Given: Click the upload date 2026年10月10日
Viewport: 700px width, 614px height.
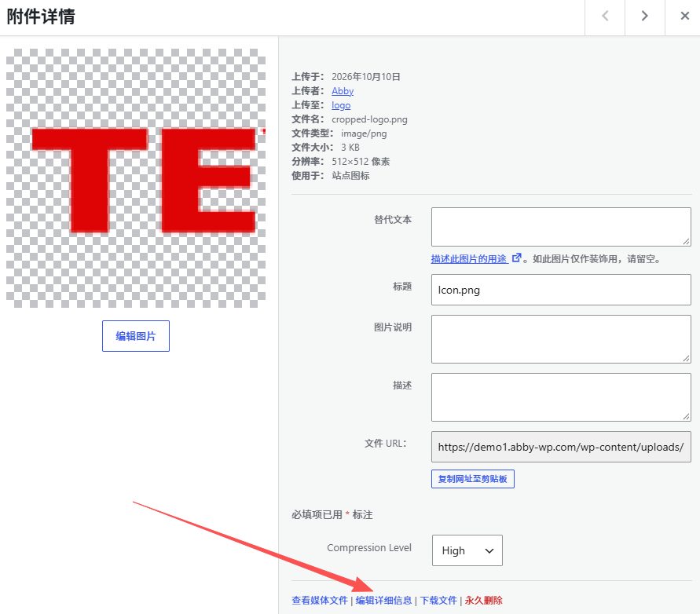Looking at the screenshot, I should (365, 77).
